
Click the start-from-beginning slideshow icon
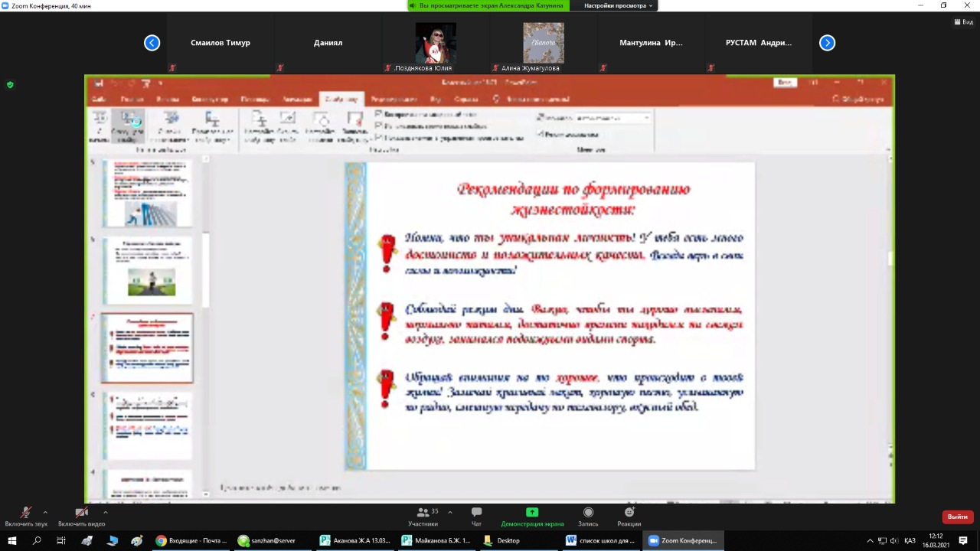coord(100,126)
